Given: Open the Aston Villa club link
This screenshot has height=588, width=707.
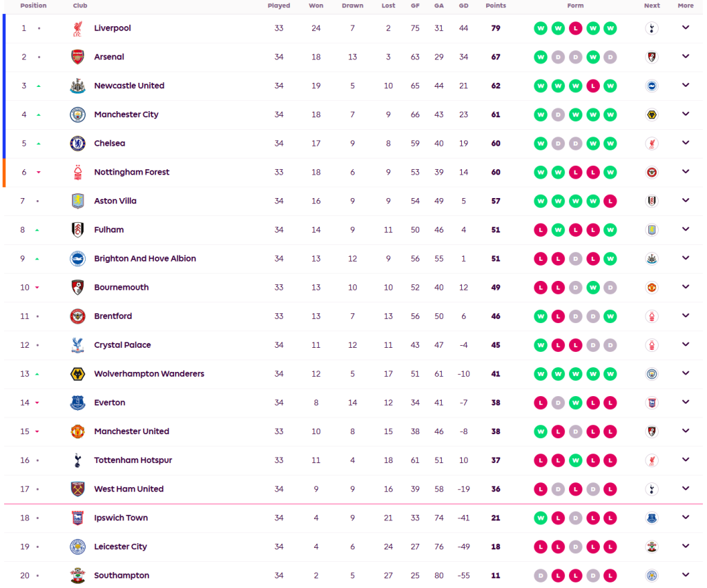Looking at the screenshot, I should (x=115, y=201).
